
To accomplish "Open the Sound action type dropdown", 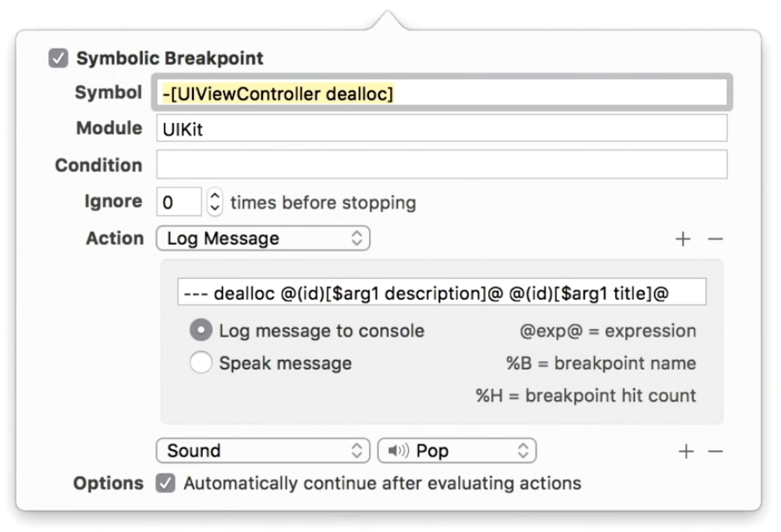I will 263,451.
